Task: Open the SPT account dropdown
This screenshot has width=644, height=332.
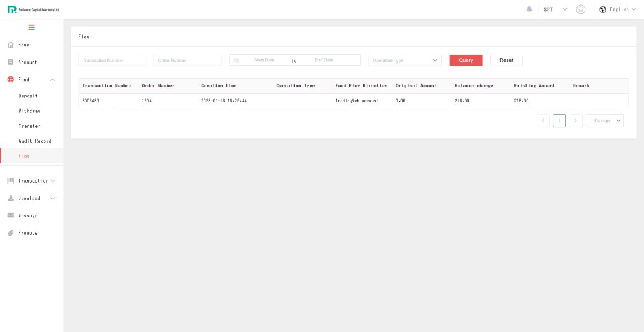Action: [555, 9]
